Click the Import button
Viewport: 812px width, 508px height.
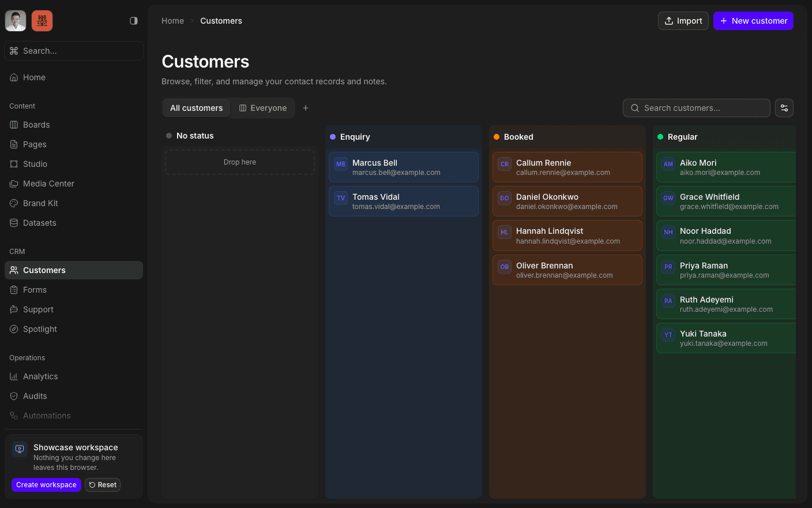click(683, 21)
